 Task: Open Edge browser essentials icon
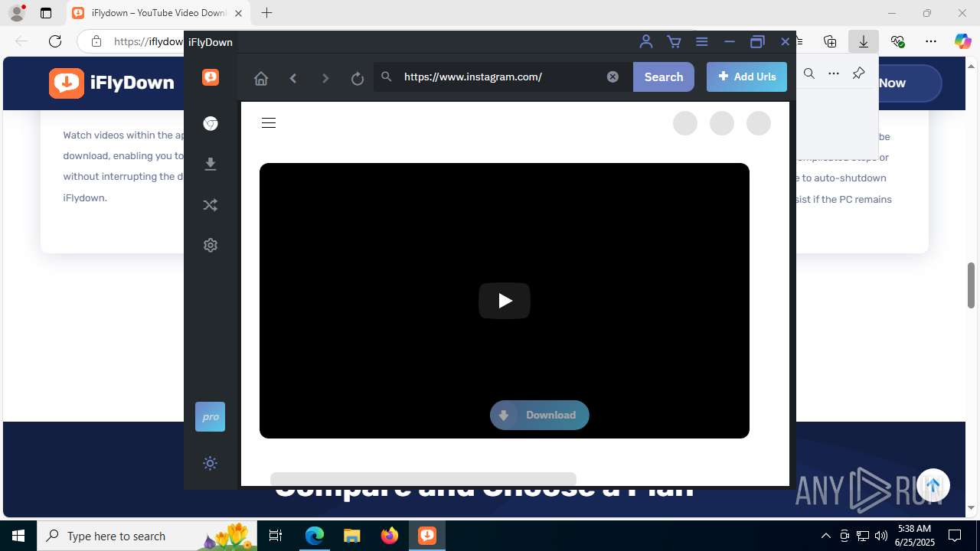(897, 41)
